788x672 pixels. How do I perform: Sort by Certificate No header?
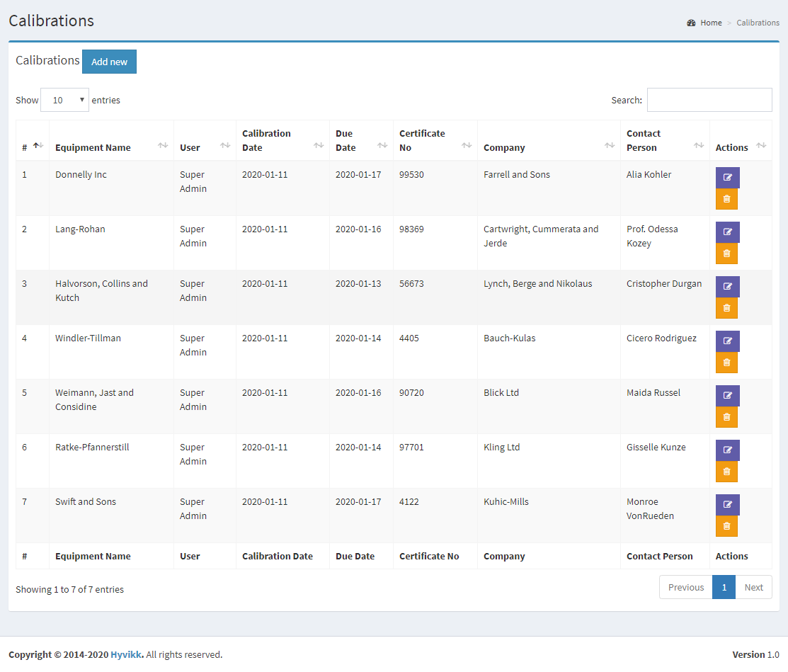435,141
